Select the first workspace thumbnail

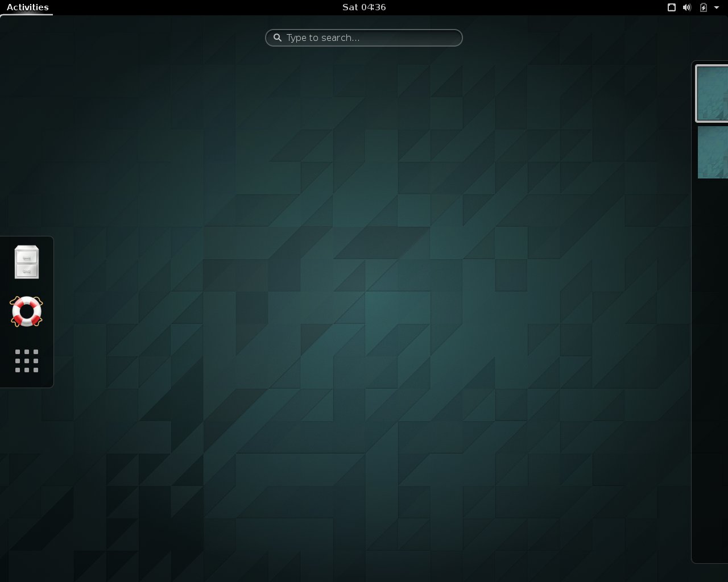[712, 94]
